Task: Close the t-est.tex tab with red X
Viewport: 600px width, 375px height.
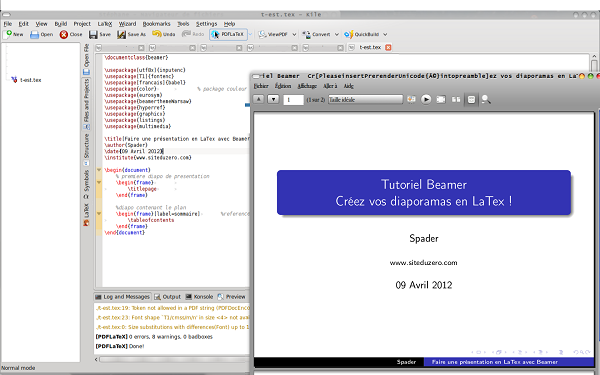Action: (388, 47)
